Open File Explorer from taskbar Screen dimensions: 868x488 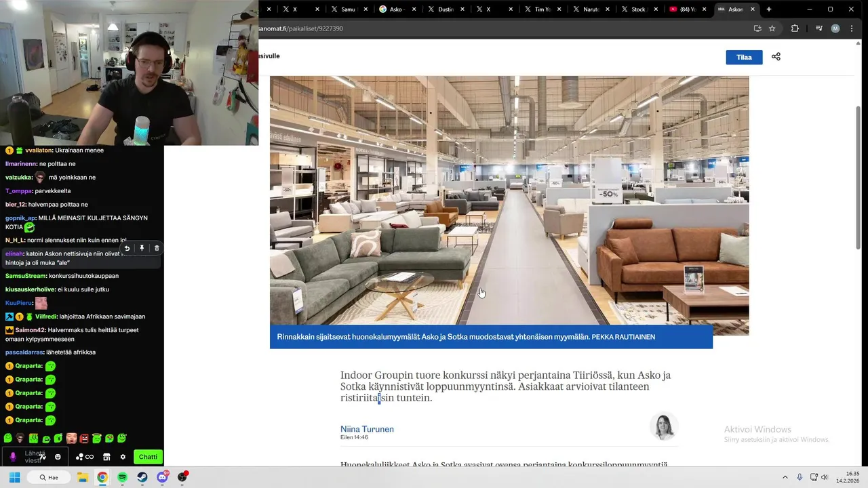82,477
